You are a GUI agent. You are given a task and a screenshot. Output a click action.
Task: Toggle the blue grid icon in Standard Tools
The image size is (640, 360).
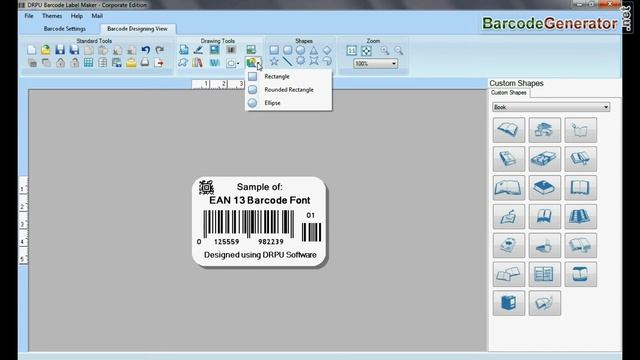(x=88, y=62)
